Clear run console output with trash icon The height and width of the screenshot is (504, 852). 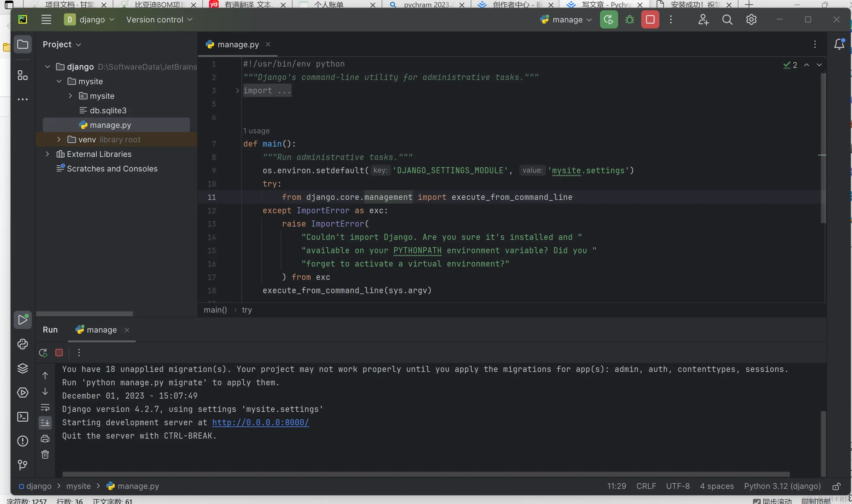(x=45, y=454)
